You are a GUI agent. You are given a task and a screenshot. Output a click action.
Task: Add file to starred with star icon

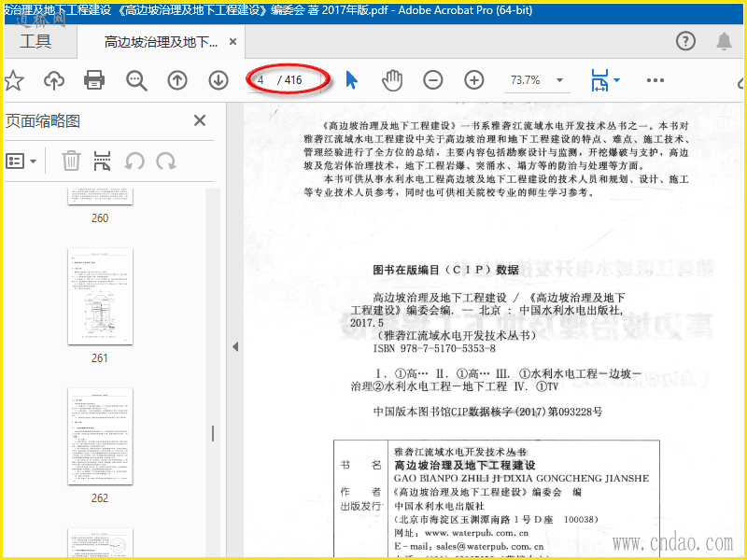pos(13,80)
